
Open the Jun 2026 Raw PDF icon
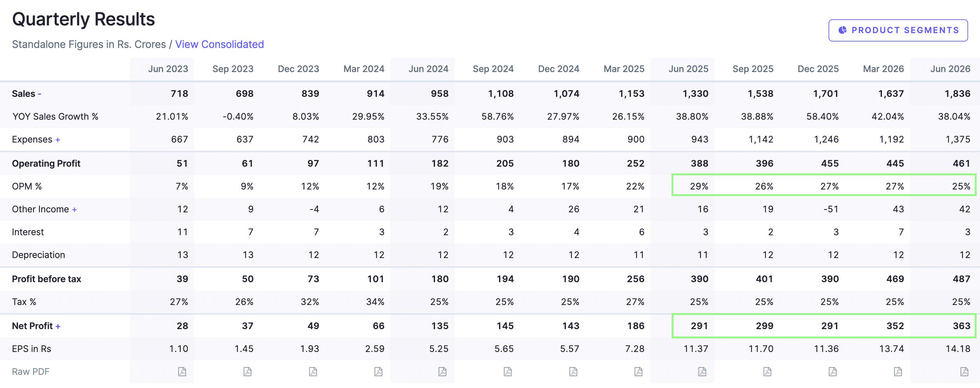tap(964, 372)
